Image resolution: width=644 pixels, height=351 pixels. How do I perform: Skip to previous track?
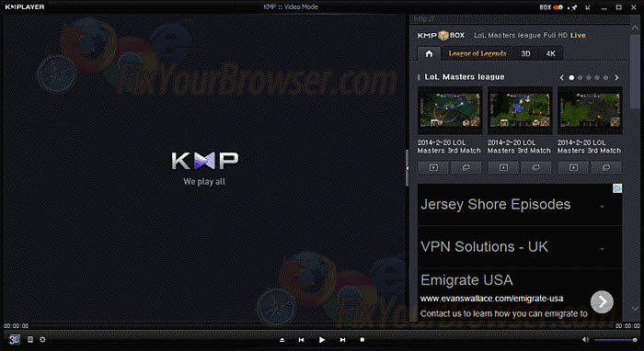[301, 340]
